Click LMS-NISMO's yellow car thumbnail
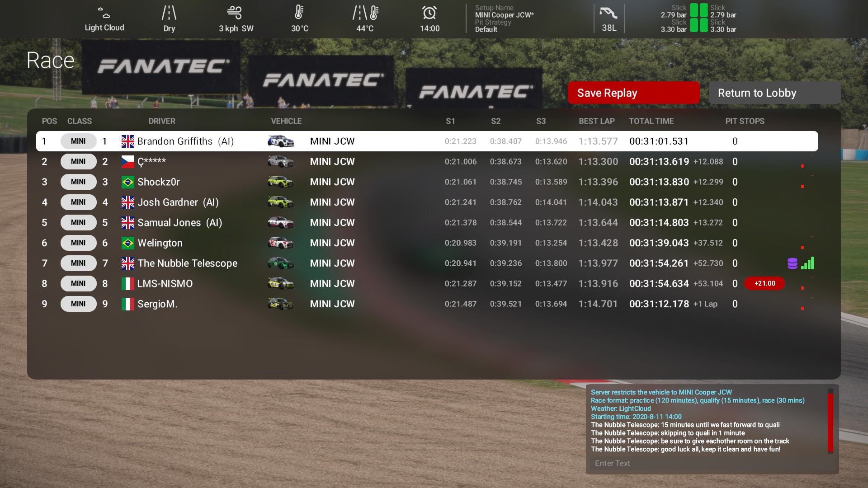 [x=281, y=284]
